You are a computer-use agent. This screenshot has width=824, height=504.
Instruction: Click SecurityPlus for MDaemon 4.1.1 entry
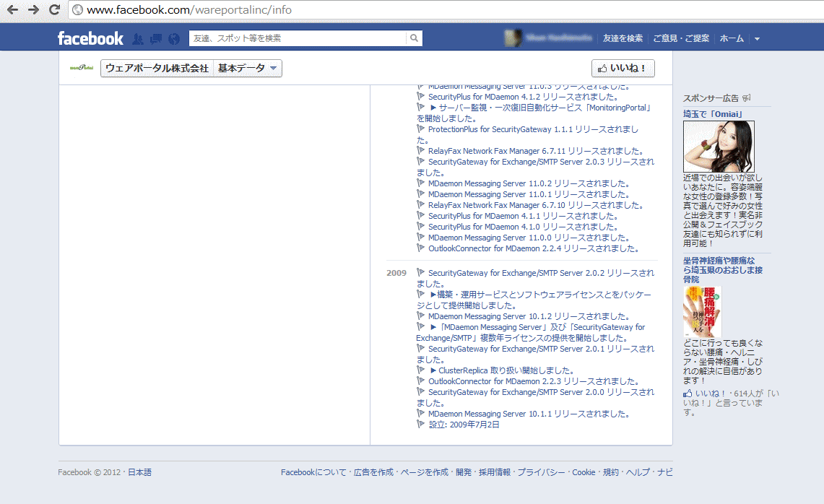[x=523, y=217]
